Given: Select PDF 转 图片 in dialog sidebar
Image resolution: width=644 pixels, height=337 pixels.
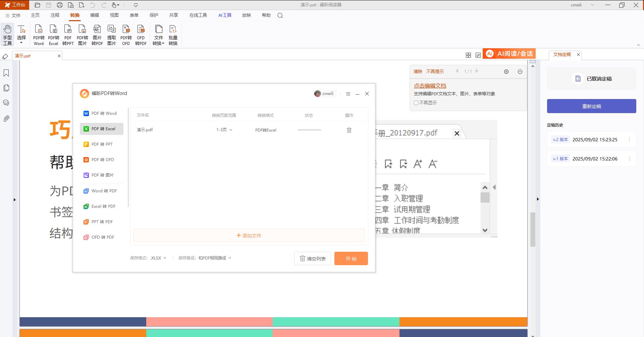Looking at the screenshot, I should [x=102, y=175].
